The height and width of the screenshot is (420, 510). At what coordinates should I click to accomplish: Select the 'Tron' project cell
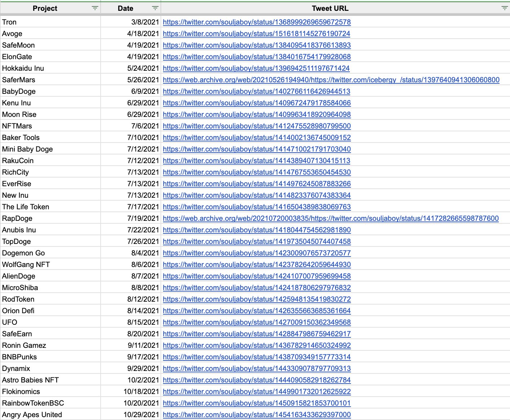(x=50, y=22)
